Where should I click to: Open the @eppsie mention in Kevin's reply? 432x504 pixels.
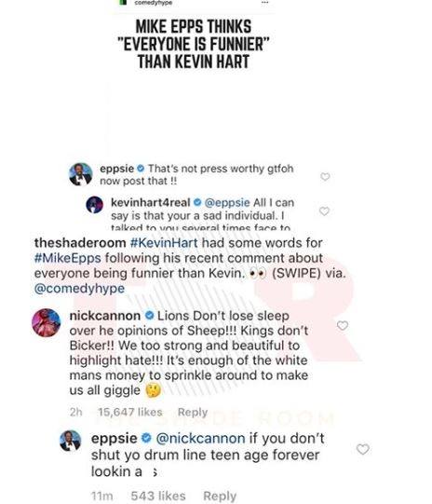click(x=227, y=202)
